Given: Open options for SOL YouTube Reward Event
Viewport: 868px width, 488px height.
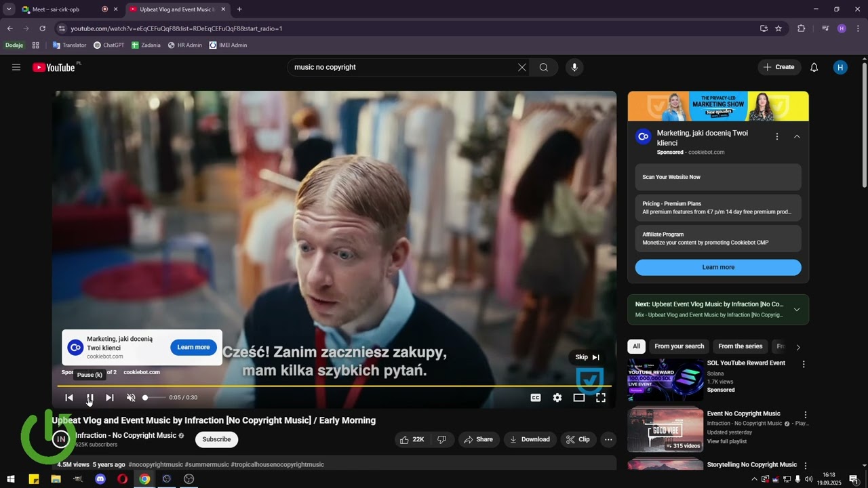Looking at the screenshot, I should click(x=804, y=364).
